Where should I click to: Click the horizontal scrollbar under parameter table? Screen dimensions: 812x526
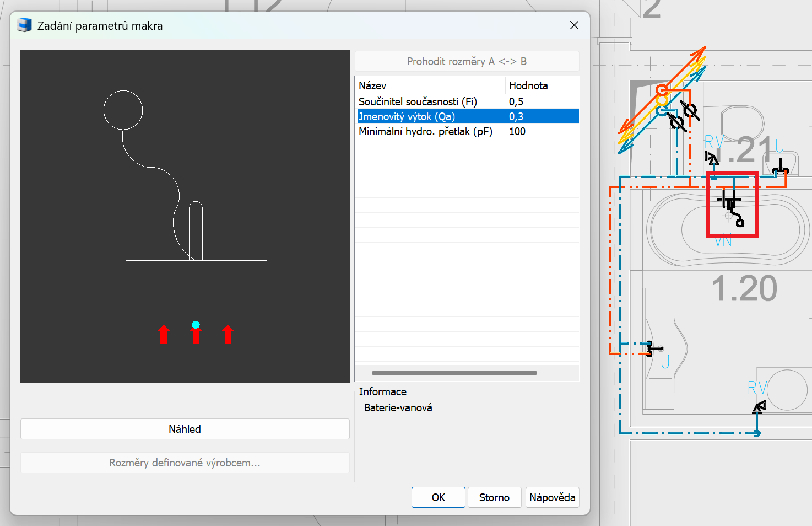coord(454,373)
